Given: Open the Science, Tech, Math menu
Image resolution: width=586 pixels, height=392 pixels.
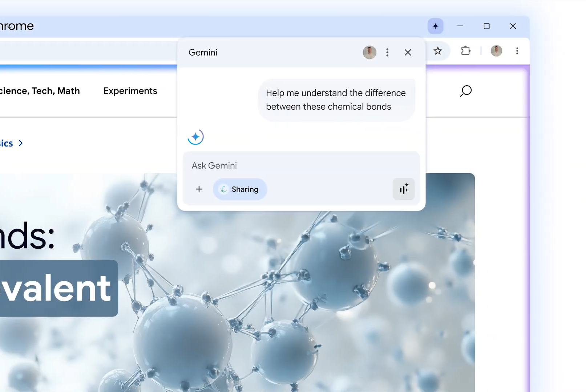Looking at the screenshot, I should (40, 91).
